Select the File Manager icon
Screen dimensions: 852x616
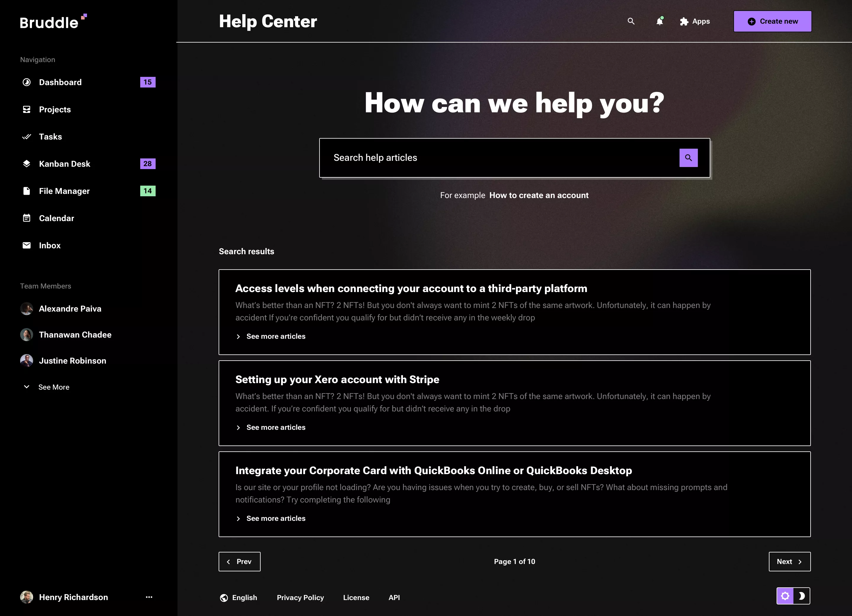coord(26,191)
